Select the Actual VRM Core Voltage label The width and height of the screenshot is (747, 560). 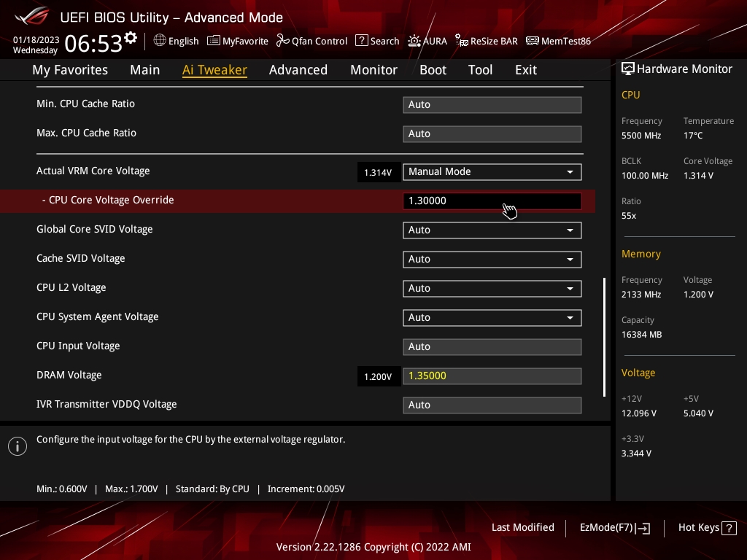[93, 171]
